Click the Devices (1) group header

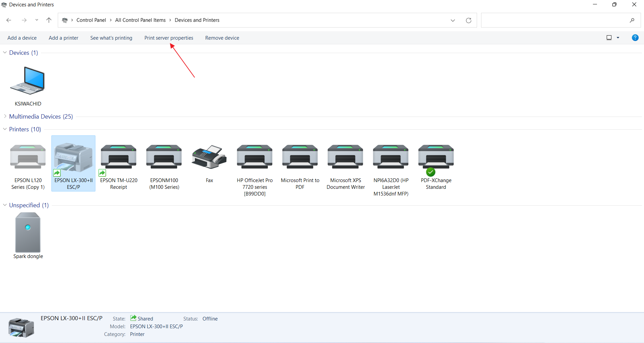click(x=24, y=53)
